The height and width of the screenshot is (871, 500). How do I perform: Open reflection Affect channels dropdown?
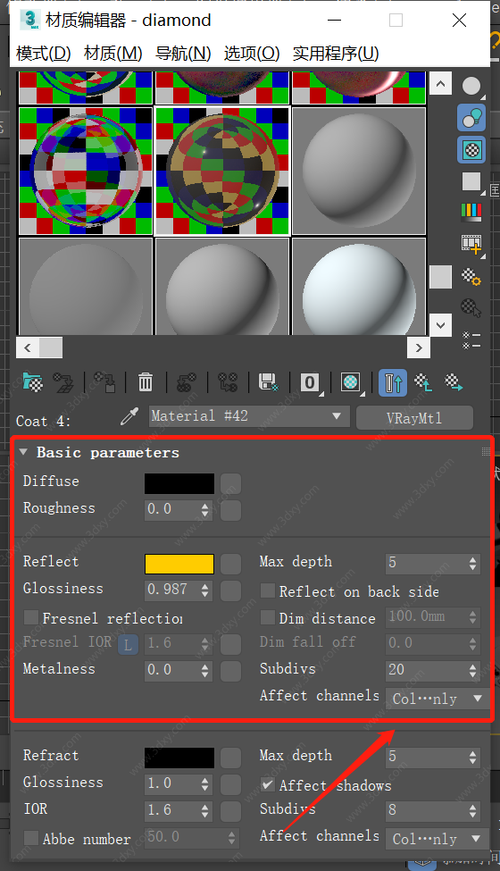point(437,698)
